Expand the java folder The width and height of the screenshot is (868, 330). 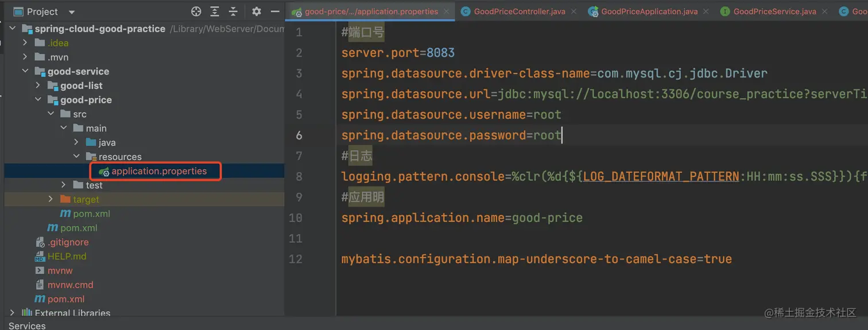pos(76,142)
